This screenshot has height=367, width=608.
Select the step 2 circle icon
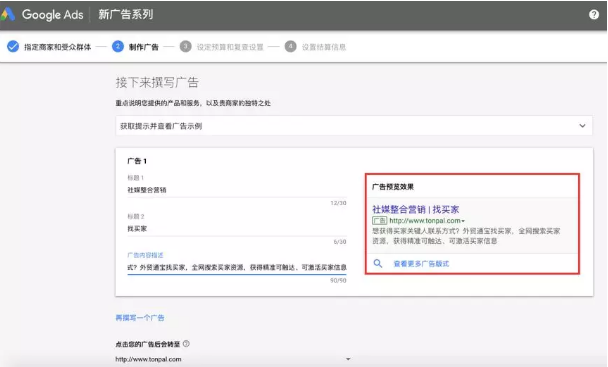[118, 47]
